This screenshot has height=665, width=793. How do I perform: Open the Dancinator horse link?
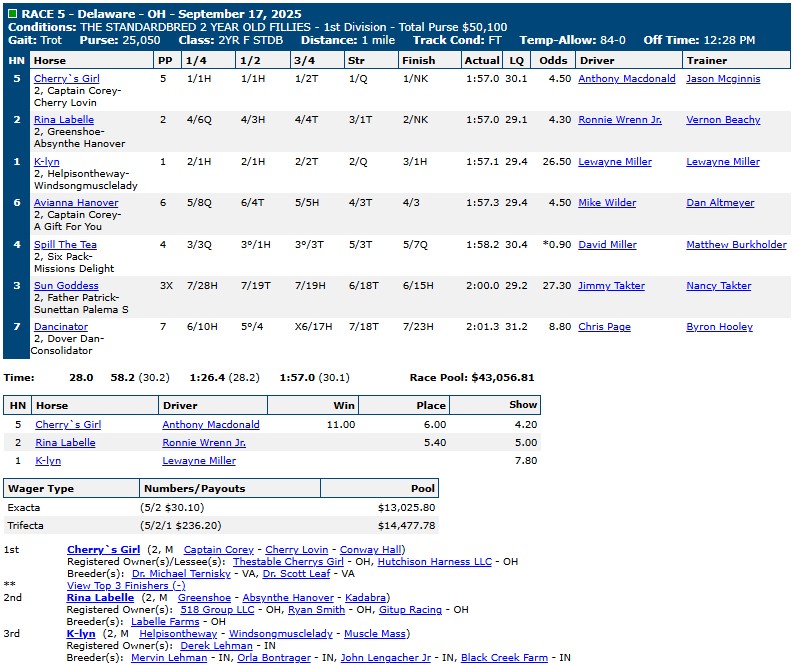point(61,327)
